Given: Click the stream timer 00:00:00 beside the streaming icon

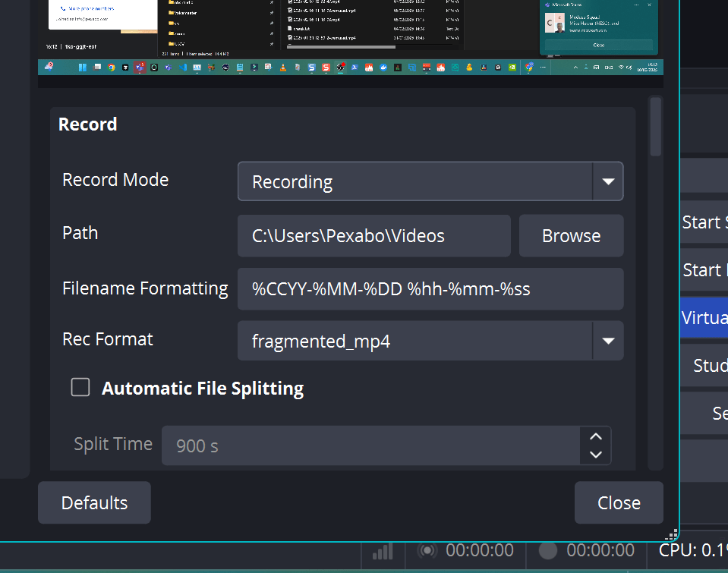Looking at the screenshot, I should pyautogui.click(x=480, y=550).
